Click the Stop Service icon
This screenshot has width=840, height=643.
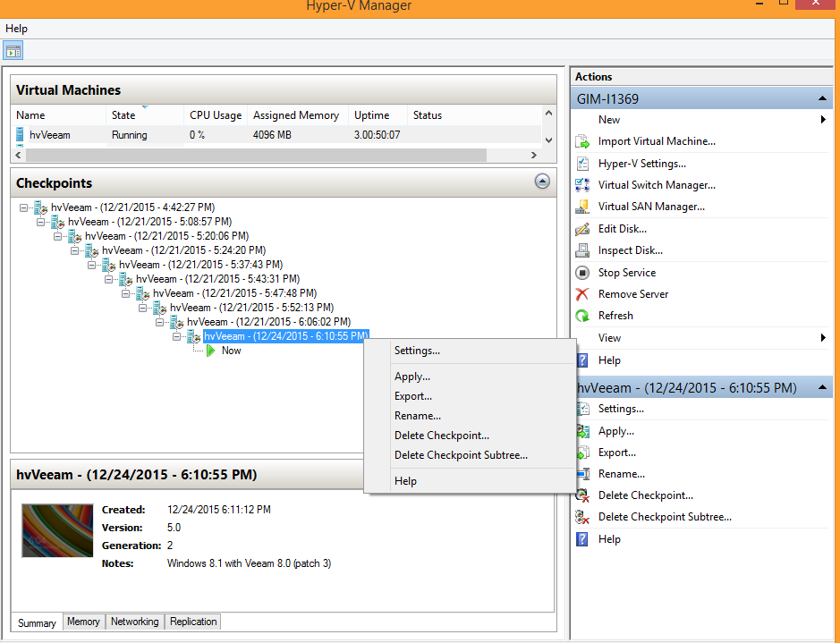tap(582, 273)
